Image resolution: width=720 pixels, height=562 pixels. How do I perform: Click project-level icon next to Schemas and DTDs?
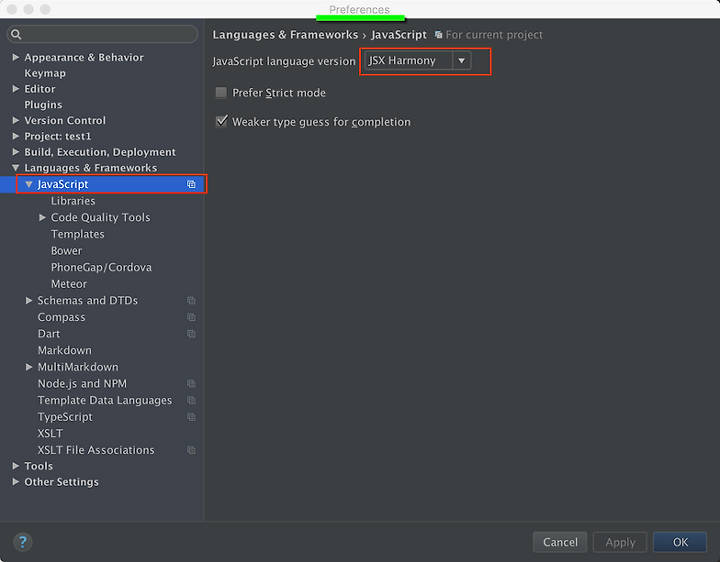pos(191,301)
